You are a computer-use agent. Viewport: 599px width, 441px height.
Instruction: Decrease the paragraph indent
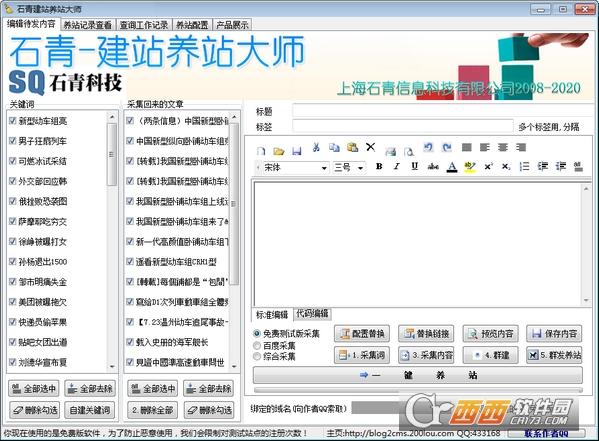542,166
